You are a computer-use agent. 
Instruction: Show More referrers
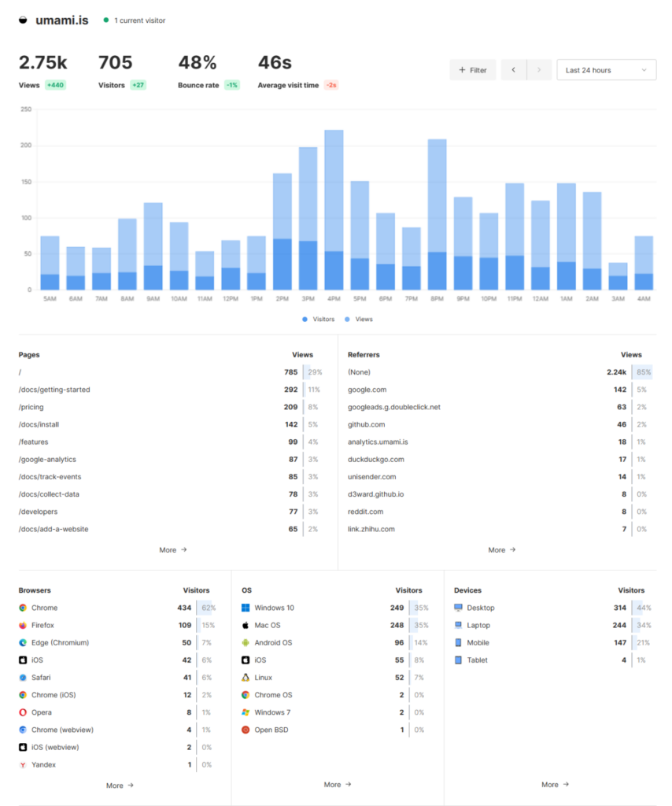[502, 550]
